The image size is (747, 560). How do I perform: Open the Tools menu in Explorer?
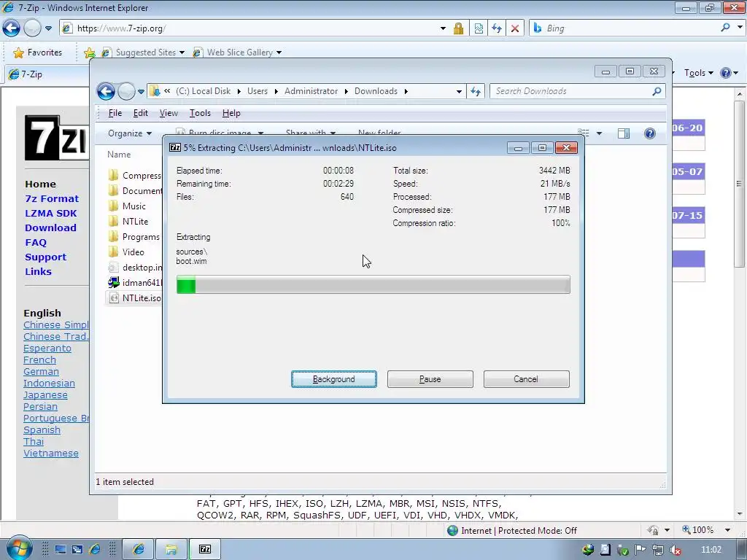(200, 113)
